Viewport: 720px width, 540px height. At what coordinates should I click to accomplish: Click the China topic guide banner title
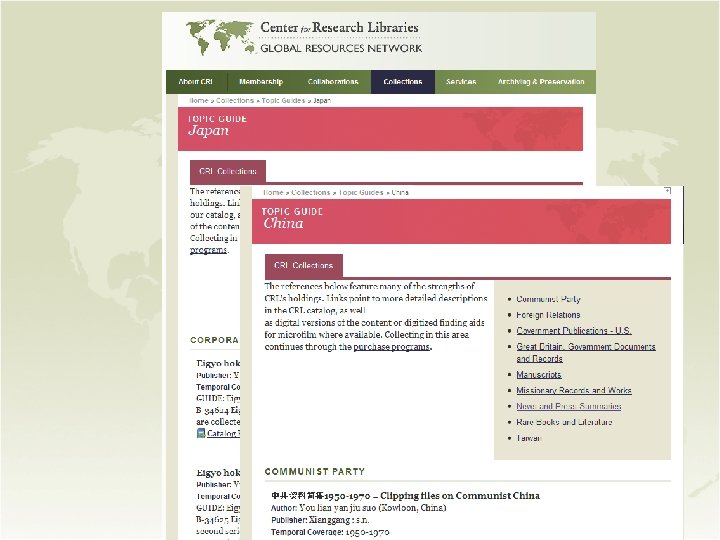pyautogui.click(x=283, y=224)
